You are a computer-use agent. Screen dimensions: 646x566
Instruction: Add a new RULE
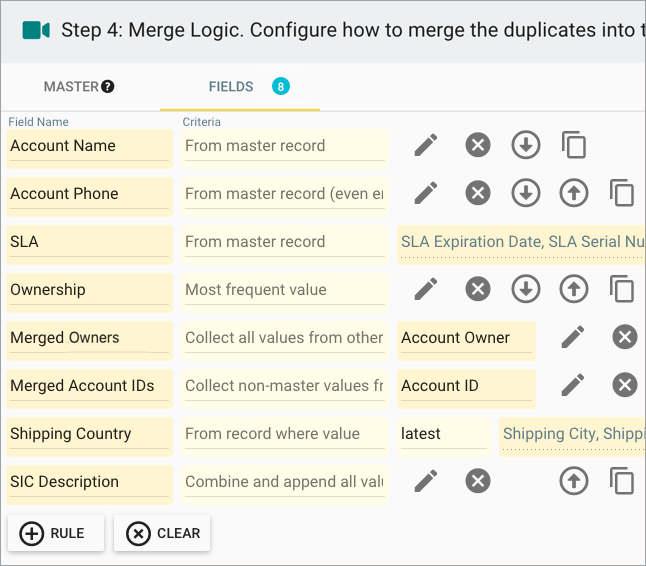point(56,533)
